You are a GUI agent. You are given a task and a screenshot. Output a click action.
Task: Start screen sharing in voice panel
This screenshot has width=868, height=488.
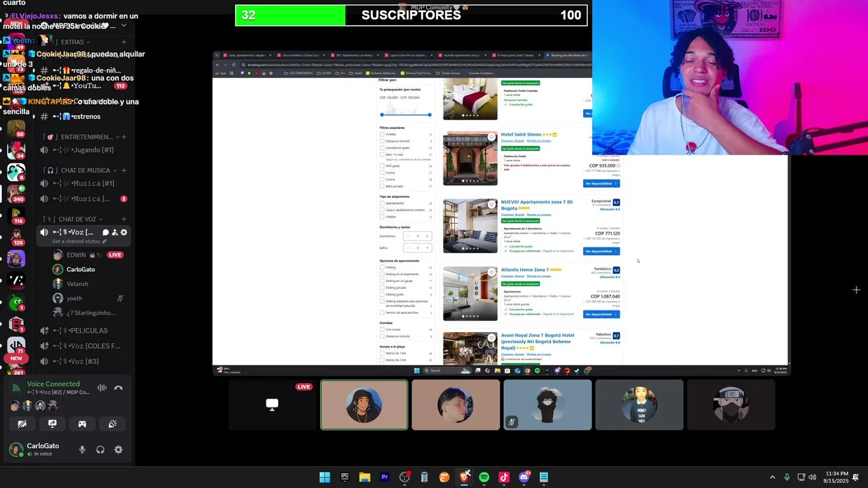click(52, 424)
